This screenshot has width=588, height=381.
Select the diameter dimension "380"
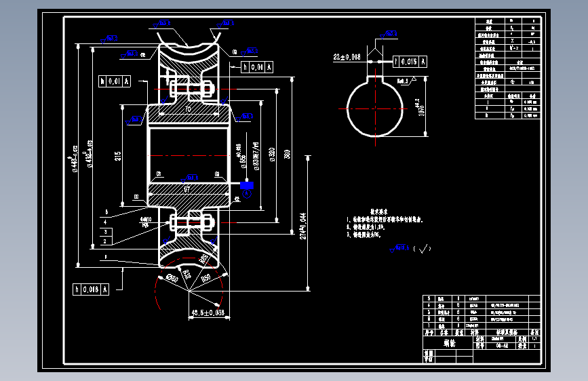(288, 155)
